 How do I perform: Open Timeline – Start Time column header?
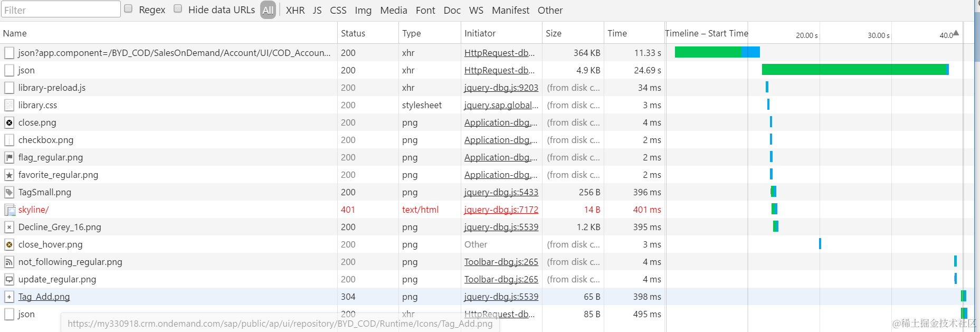click(x=707, y=33)
